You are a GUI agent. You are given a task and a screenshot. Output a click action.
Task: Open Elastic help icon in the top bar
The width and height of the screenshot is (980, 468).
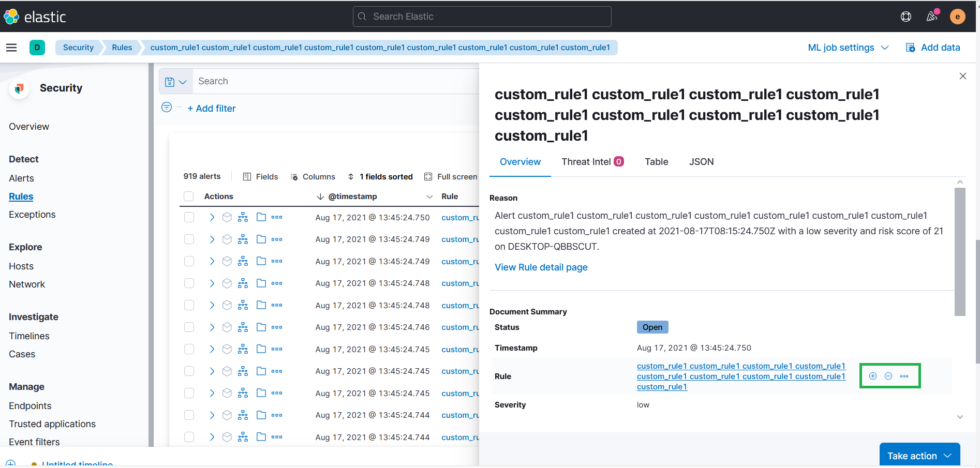pyautogui.click(x=906, y=16)
